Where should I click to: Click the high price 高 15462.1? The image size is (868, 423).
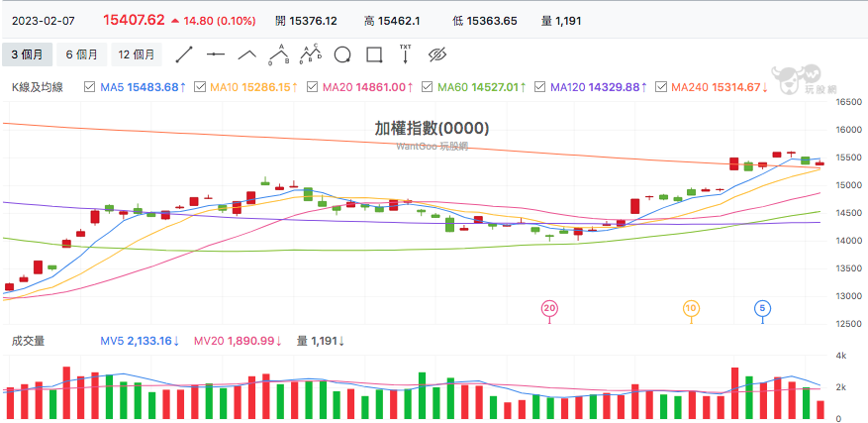[x=392, y=21]
